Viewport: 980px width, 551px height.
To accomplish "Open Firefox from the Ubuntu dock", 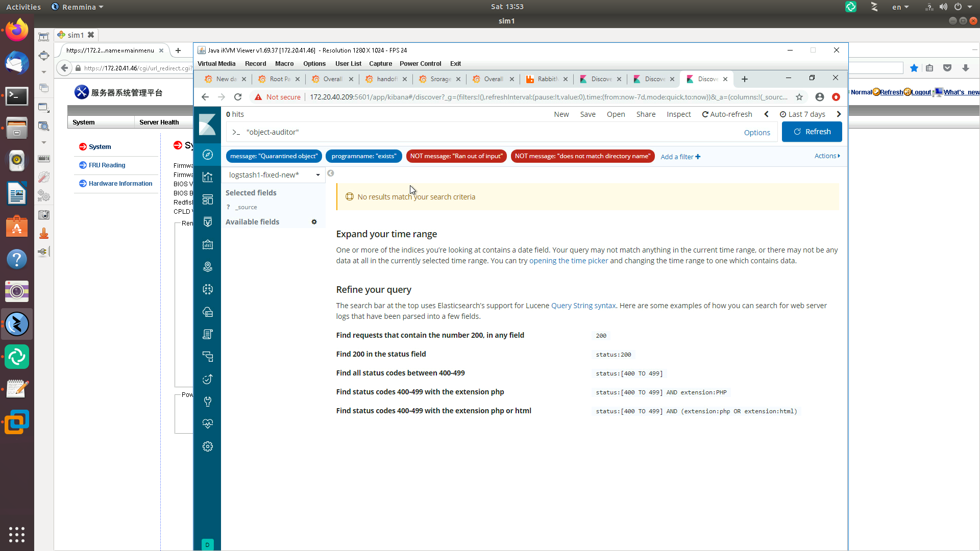I will pos(17,31).
